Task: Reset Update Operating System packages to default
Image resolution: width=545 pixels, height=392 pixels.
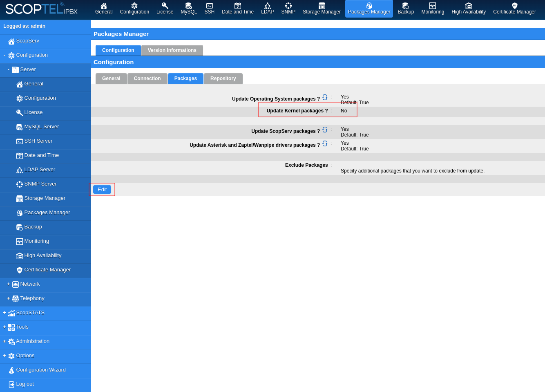Action: click(x=325, y=97)
